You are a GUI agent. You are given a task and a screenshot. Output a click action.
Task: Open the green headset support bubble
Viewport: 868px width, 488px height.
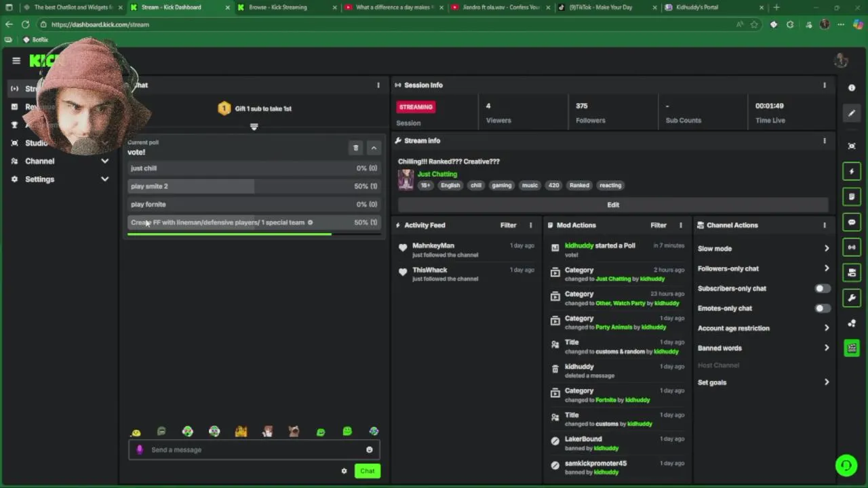(846, 465)
